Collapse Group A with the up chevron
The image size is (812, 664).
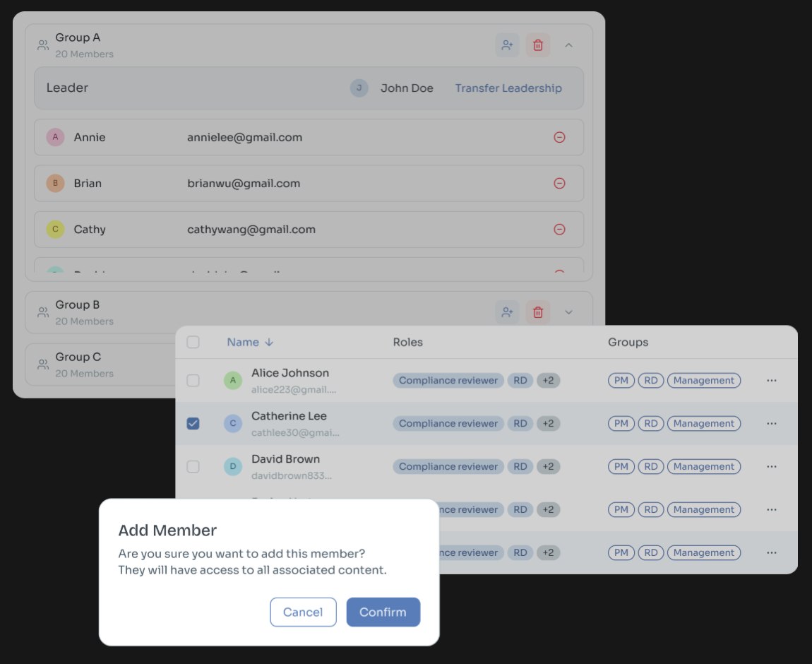pos(568,45)
